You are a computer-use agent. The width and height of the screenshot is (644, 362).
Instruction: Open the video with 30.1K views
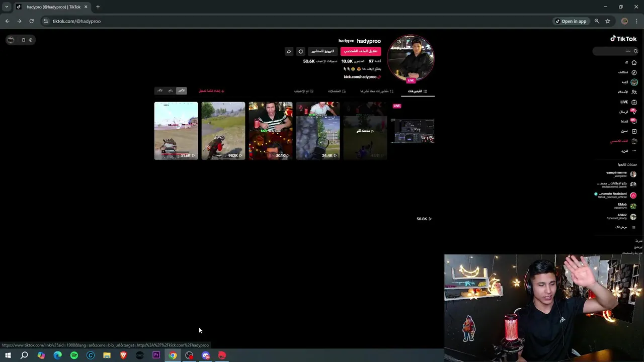tap(271, 131)
